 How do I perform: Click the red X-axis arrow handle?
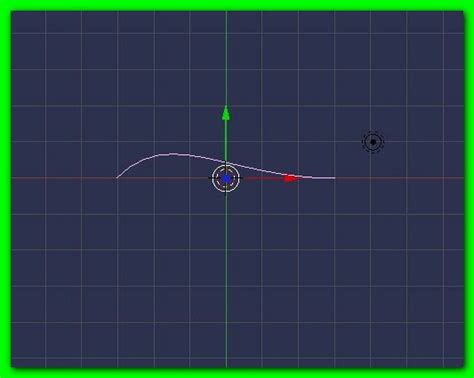coord(291,178)
